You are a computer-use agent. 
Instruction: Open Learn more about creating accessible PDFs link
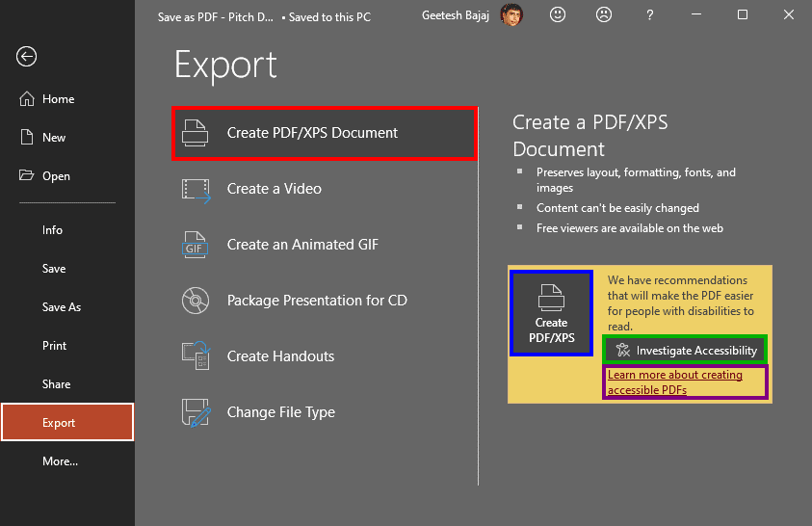(x=675, y=382)
